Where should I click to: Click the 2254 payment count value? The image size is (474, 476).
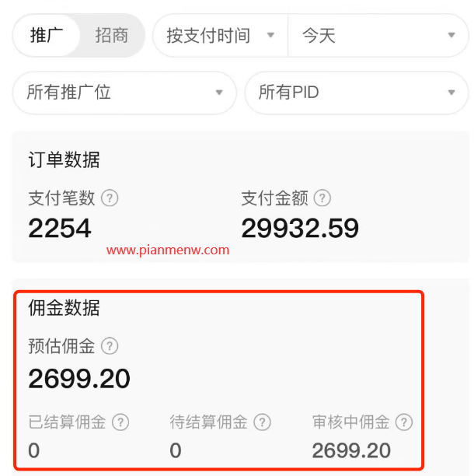pyautogui.click(x=60, y=228)
